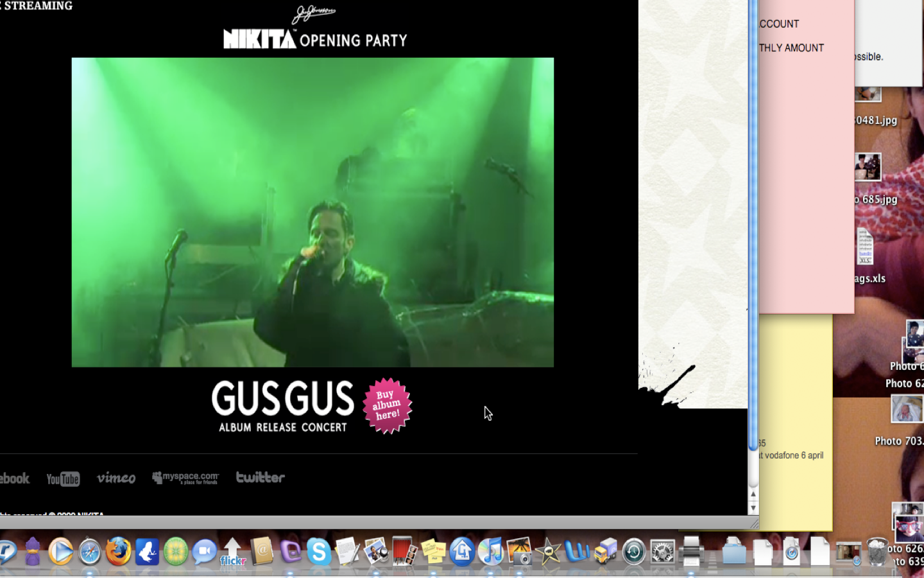Open the blue folder stack in dock
Image resolution: width=924 pixels, height=578 pixels.
click(734, 552)
